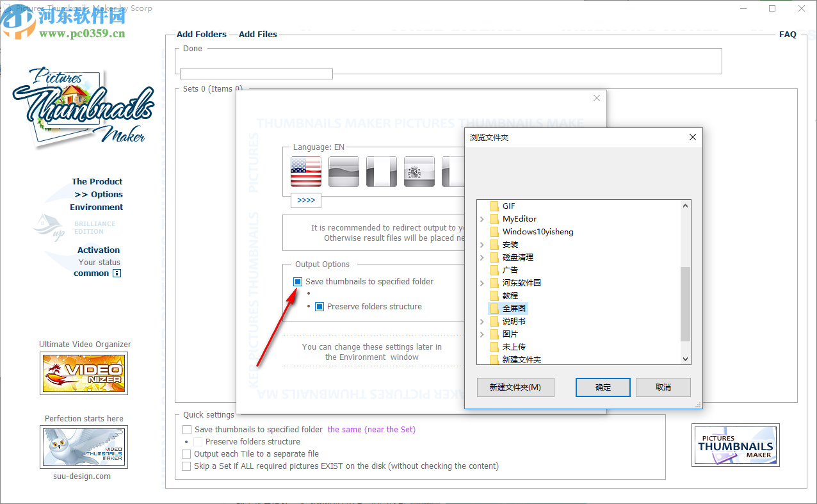The image size is (817, 504).
Task: Select the 河东软件园 folder name
Action: point(521,283)
